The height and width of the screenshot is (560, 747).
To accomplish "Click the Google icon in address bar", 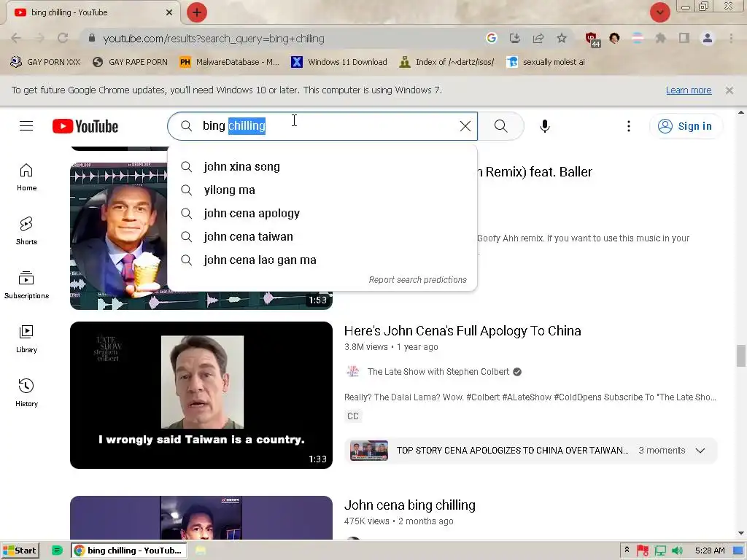I will (491, 38).
